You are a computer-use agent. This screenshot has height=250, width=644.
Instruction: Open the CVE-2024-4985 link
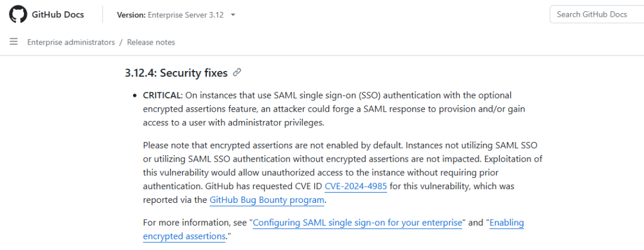(x=355, y=186)
